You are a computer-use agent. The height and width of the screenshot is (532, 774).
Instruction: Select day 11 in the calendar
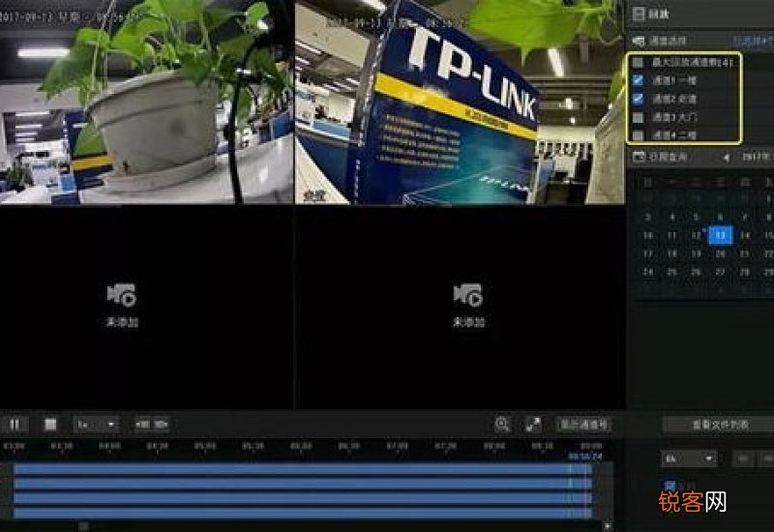tap(671, 235)
